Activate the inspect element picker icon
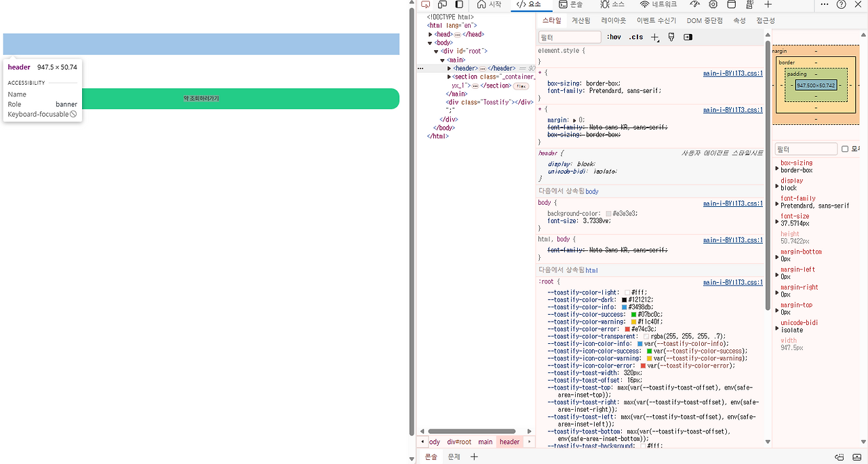868x464 pixels. (425, 5)
